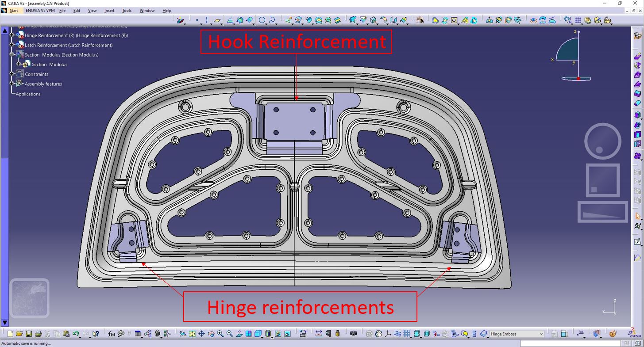Click the Capture camera icon
The height and width of the screenshot is (347, 644).
coord(353,334)
